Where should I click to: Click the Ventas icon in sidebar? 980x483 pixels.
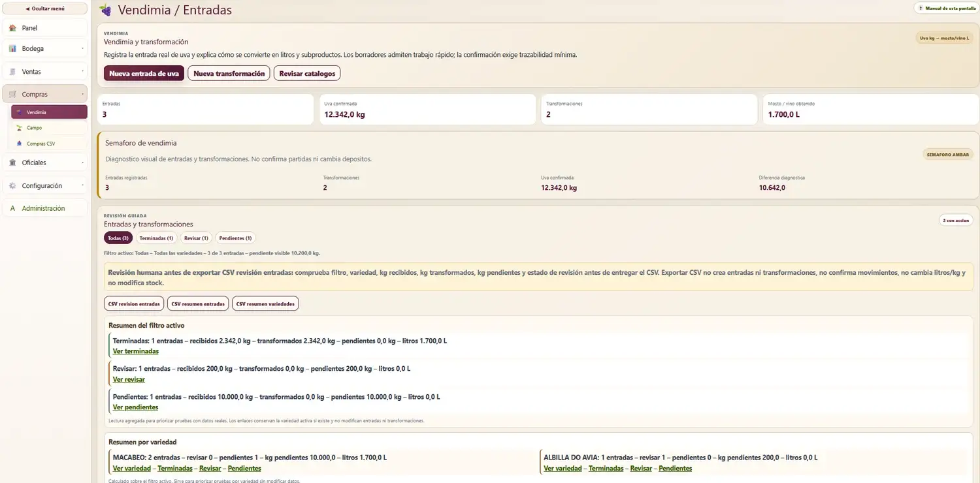click(13, 72)
